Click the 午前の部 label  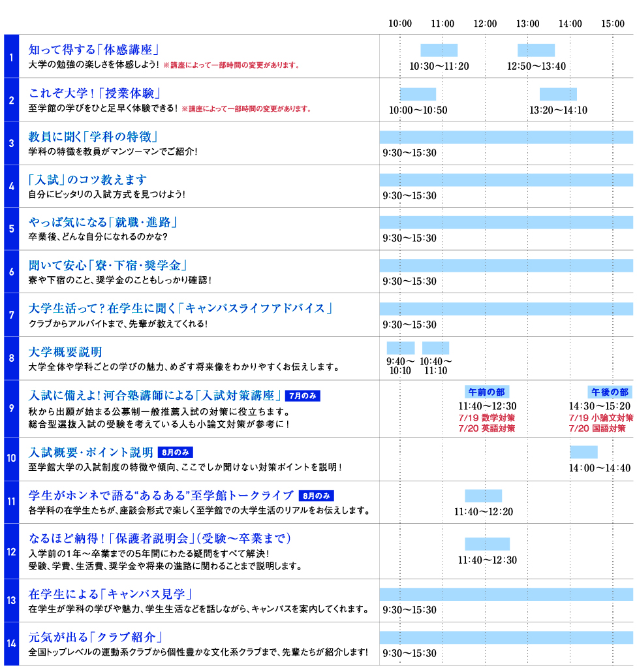click(486, 392)
